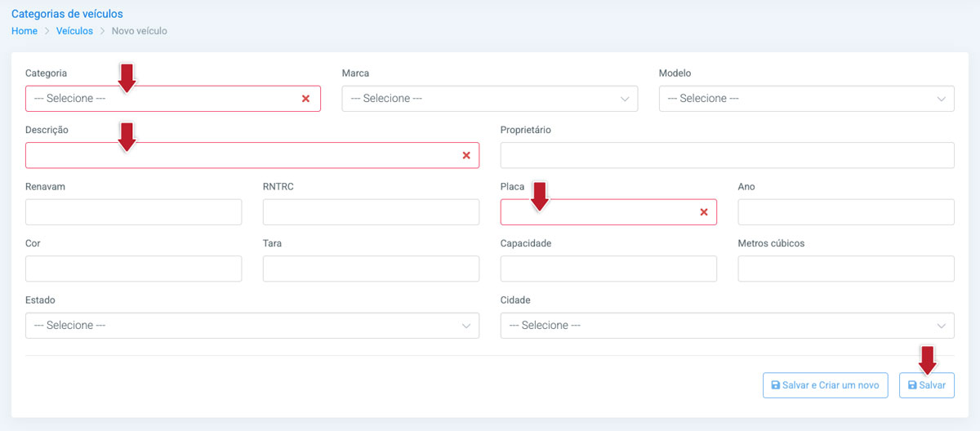The height and width of the screenshot is (431, 980).
Task: Expand the Modelo select box
Action: pyautogui.click(x=807, y=98)
